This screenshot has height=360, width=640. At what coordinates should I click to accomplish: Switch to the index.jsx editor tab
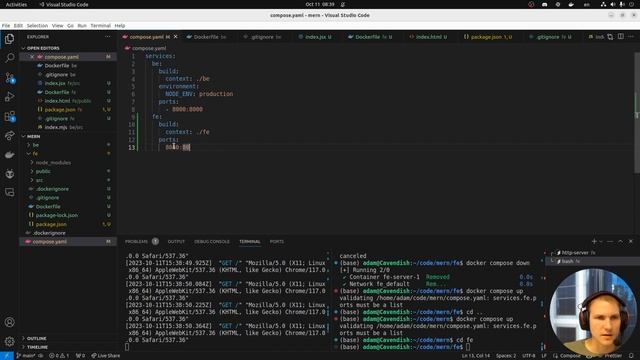pyautogui.click(x=318, y=37)
